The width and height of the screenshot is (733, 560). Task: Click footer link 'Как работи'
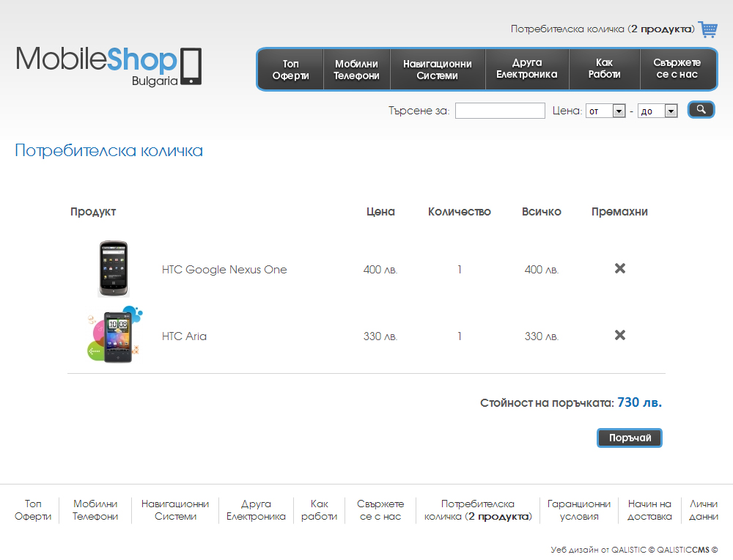pos(320,510)
